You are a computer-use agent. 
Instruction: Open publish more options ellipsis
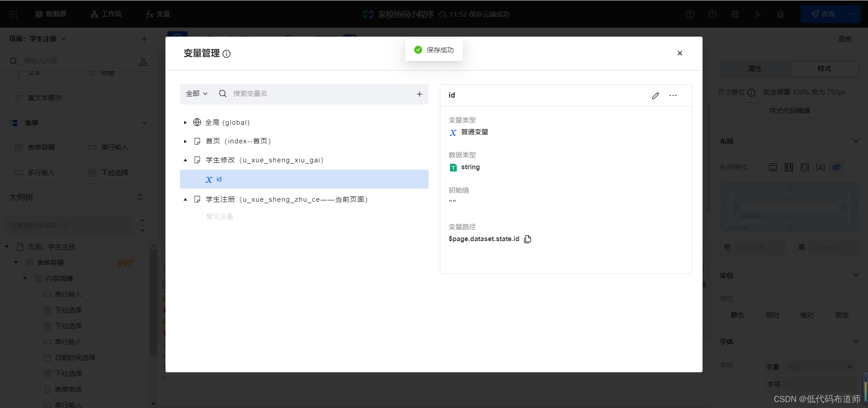tap(852, 14)
